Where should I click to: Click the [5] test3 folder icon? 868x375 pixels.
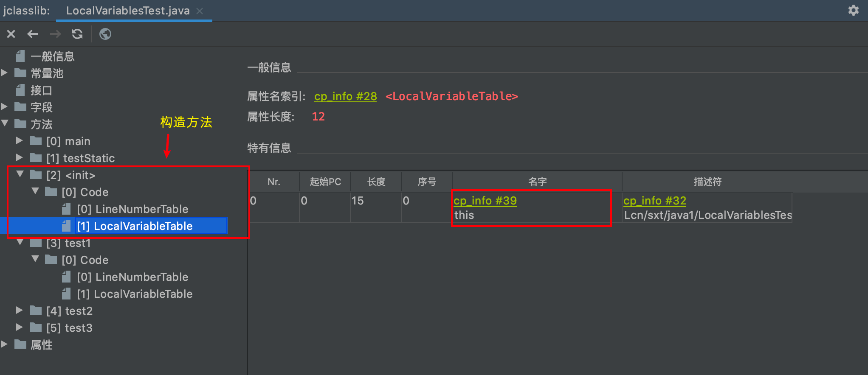click(36, 327)
